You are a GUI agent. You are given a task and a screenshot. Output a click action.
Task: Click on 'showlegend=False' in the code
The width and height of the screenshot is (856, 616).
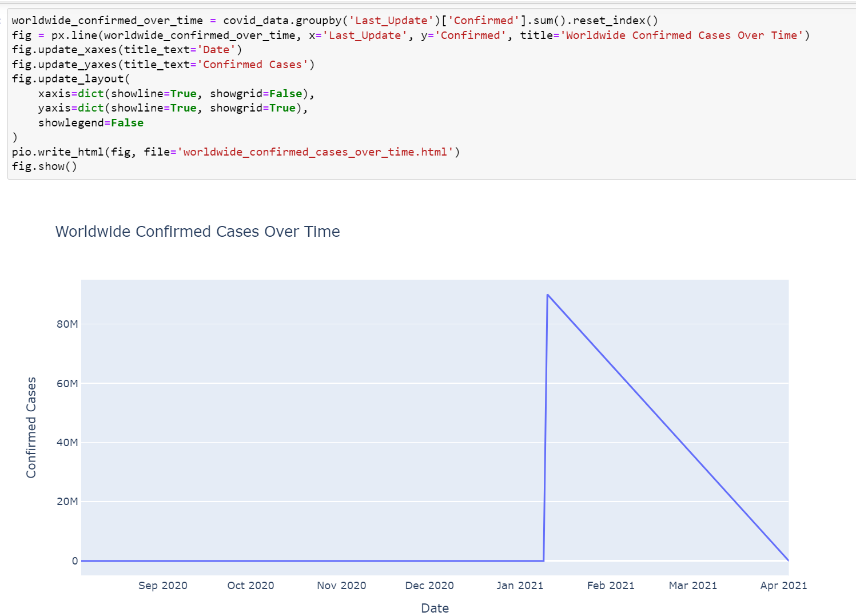click(91, 123)
